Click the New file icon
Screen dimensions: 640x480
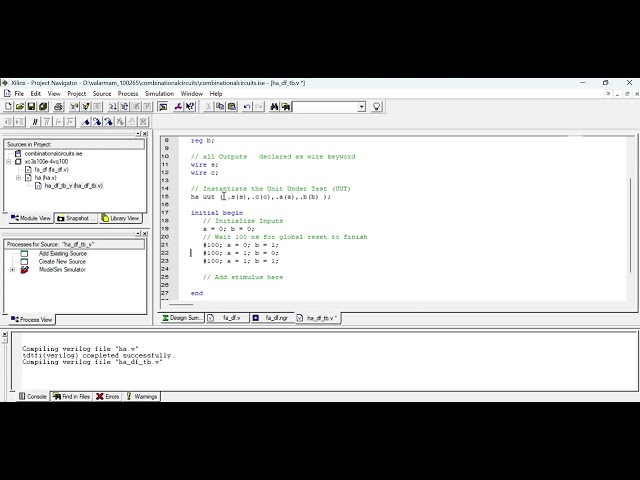click(8, 107)
